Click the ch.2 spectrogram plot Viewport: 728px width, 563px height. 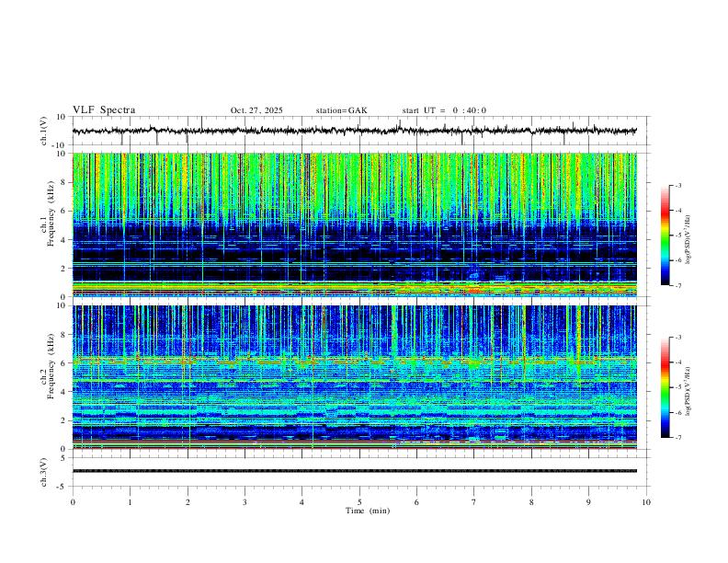coord(355,377)
